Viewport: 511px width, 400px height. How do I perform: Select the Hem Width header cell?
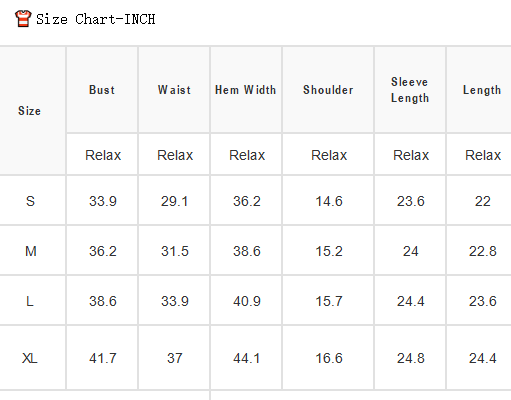(246, 90)
